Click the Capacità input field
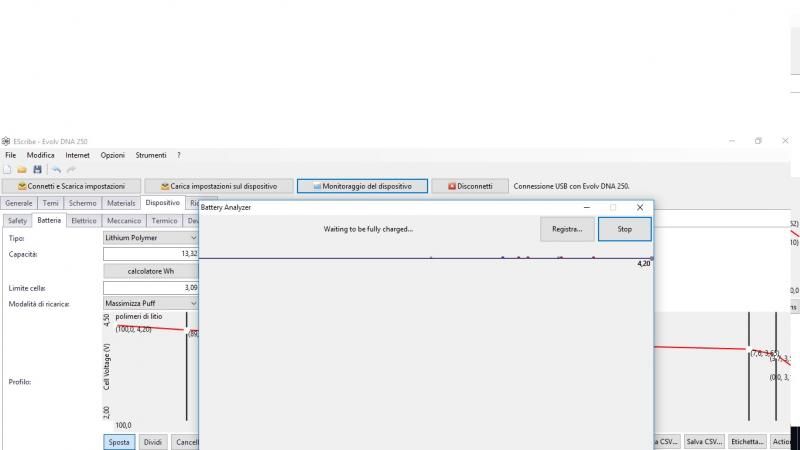Image resolution: width=800 pixels, height=450 pixels. 151,254
